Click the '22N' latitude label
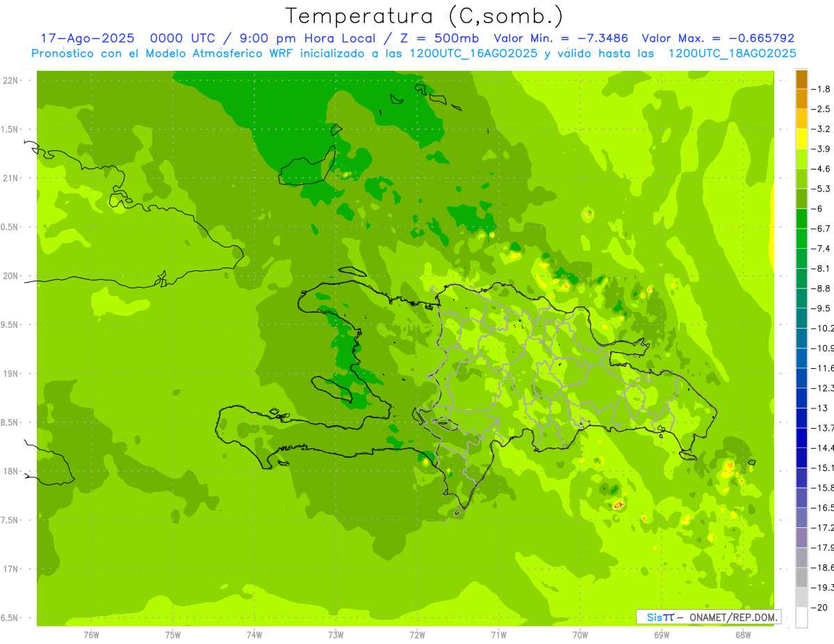 pos(10,81)
